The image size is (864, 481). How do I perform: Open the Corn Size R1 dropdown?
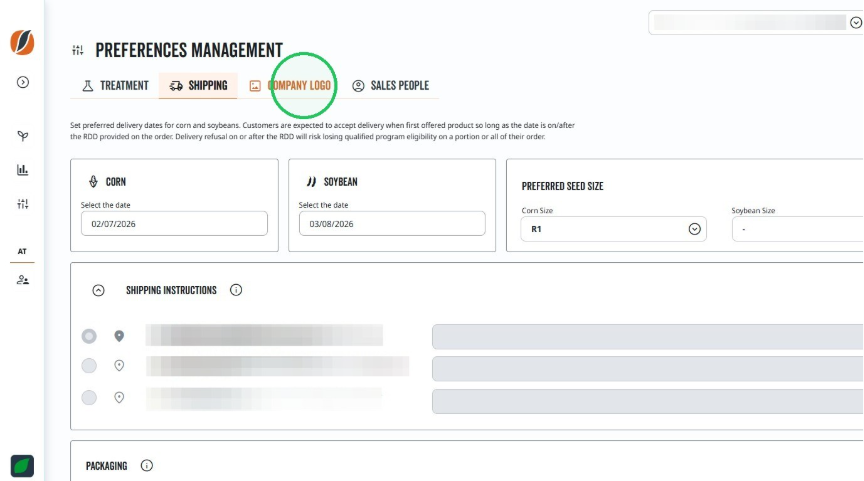click(x=613, y=229)
